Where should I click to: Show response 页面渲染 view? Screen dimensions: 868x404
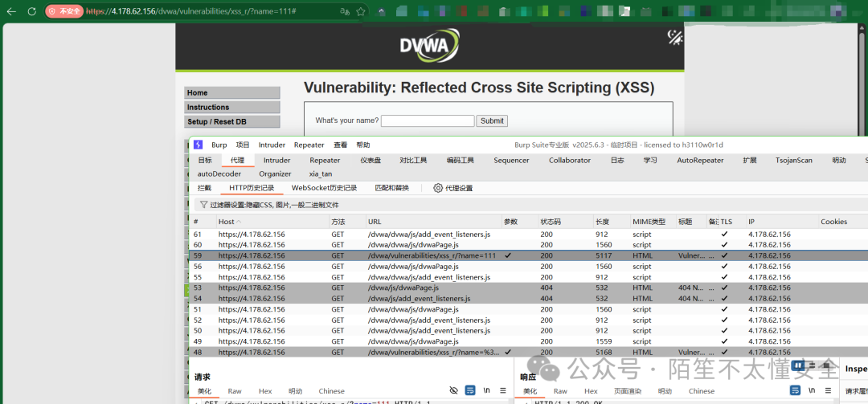[628, 390]
